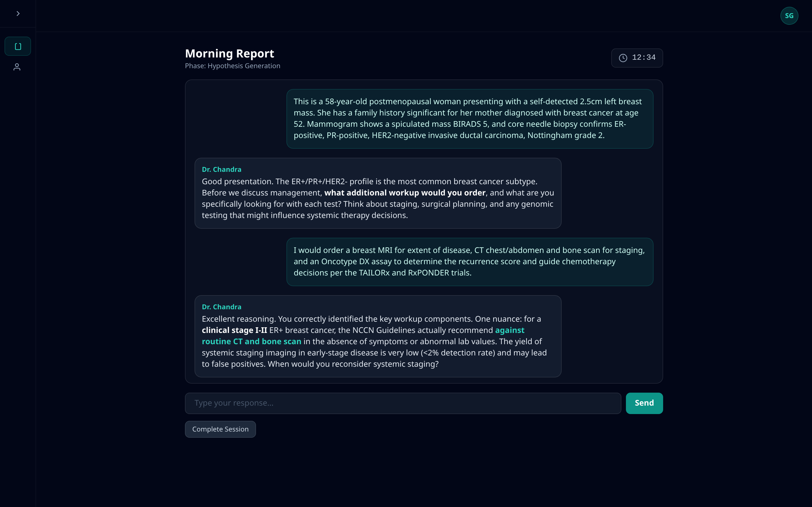Screen dimensions: 812x507
Task: Select the Morning Report heading
Action: [230, 53]
